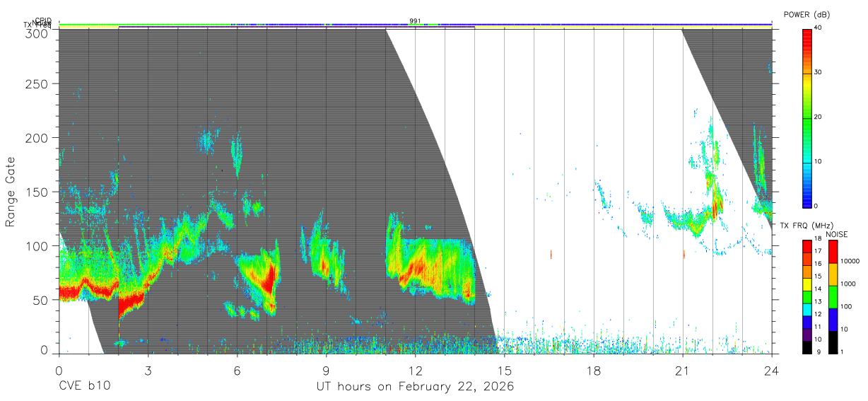The height and width of the screenshot is (401, 868).
Task: Click the '24' UT hour tick label
Action: point(772,370)
